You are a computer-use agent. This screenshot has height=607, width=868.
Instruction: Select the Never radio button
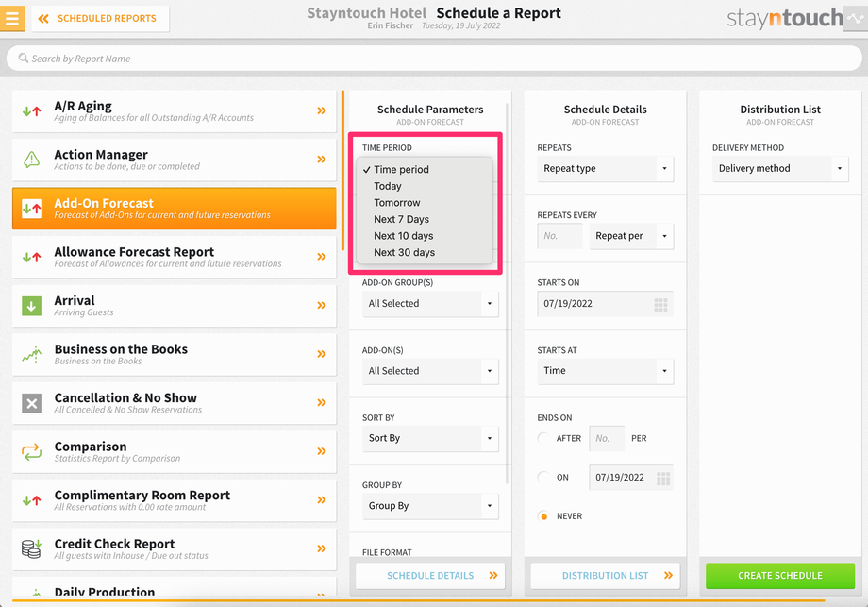click(543, 516)
